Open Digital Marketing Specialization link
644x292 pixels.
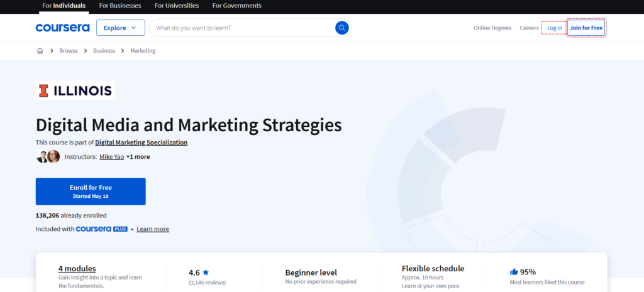(142, 143)
